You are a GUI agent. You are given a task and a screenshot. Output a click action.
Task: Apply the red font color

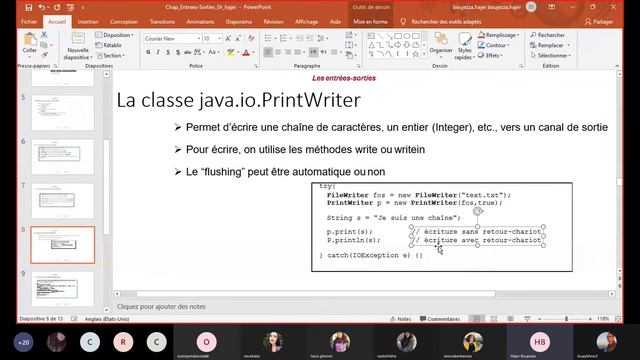(246, 52)
